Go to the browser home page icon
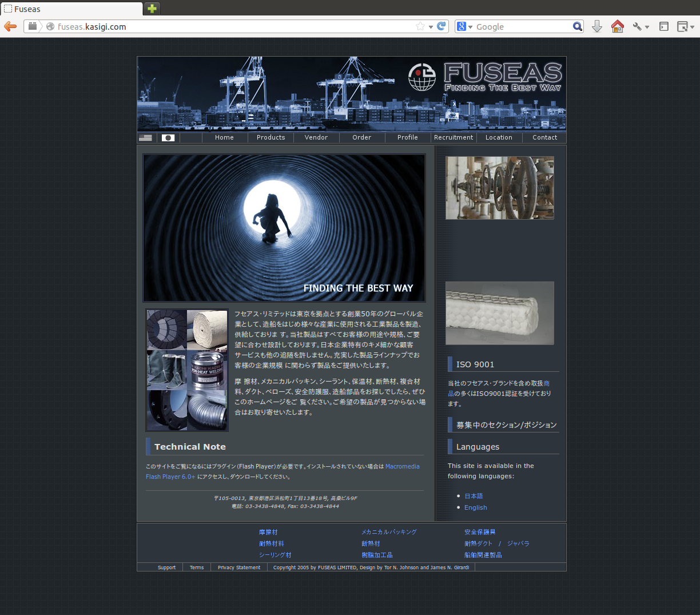Screen dimensions: 700x615 tap(617, 26)
